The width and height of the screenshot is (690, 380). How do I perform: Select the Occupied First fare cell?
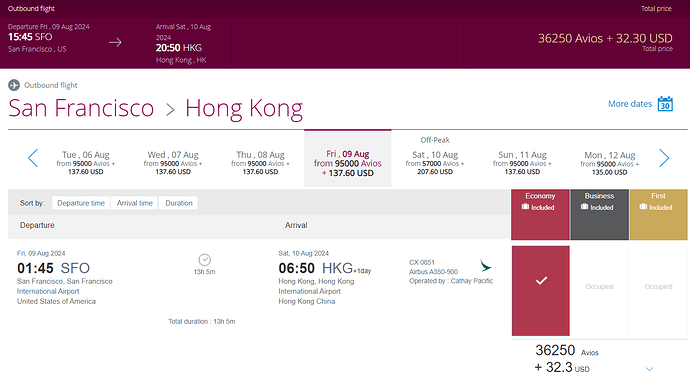[658, 291]
